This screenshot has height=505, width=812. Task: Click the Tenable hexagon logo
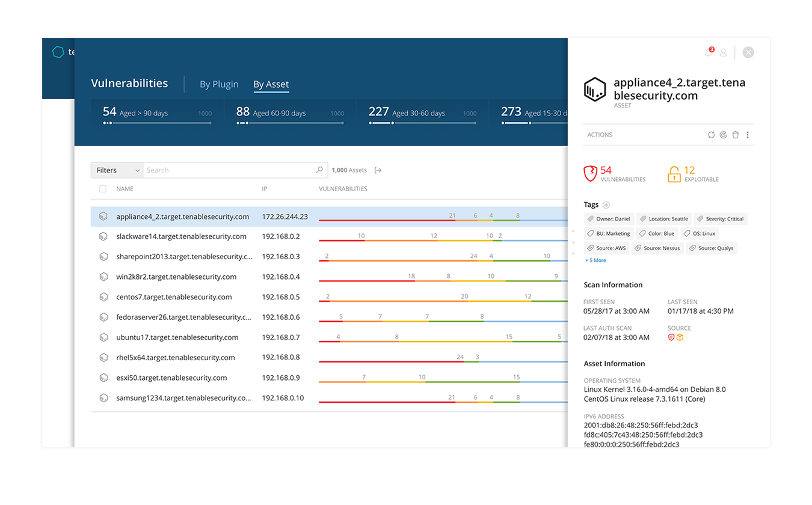coord(58,52)
